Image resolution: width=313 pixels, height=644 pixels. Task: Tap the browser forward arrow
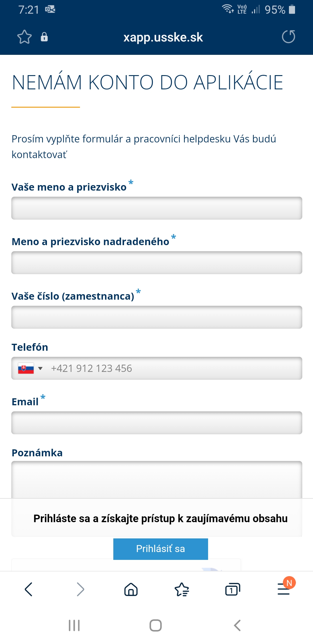(x=80, y=589)
